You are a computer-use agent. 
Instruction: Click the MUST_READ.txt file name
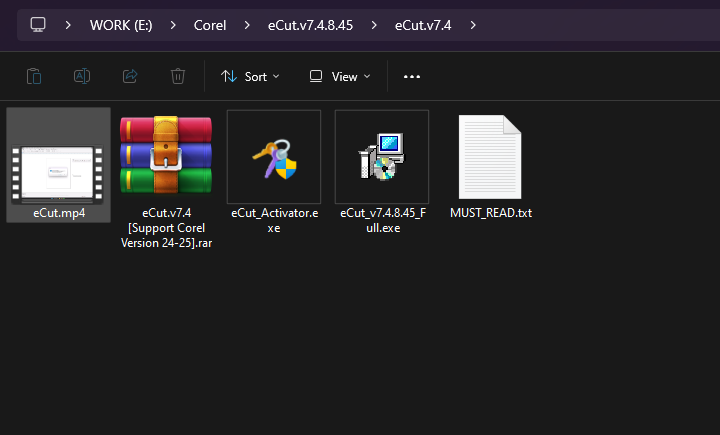tap(491, 213)
